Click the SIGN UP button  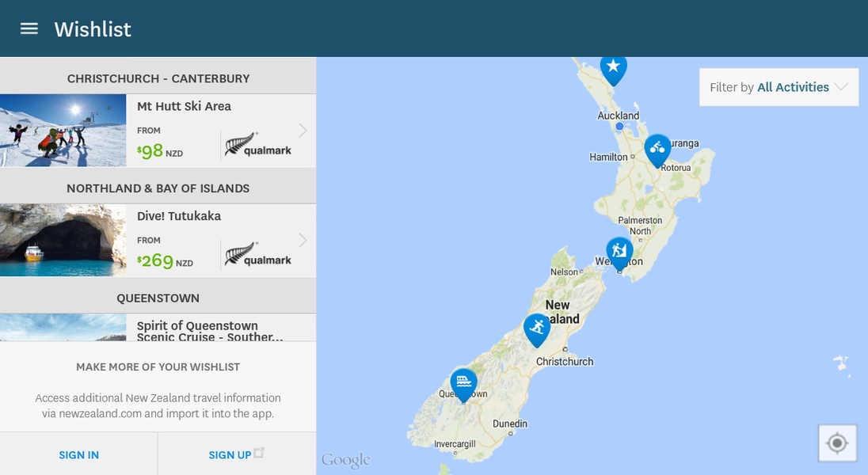237,454
